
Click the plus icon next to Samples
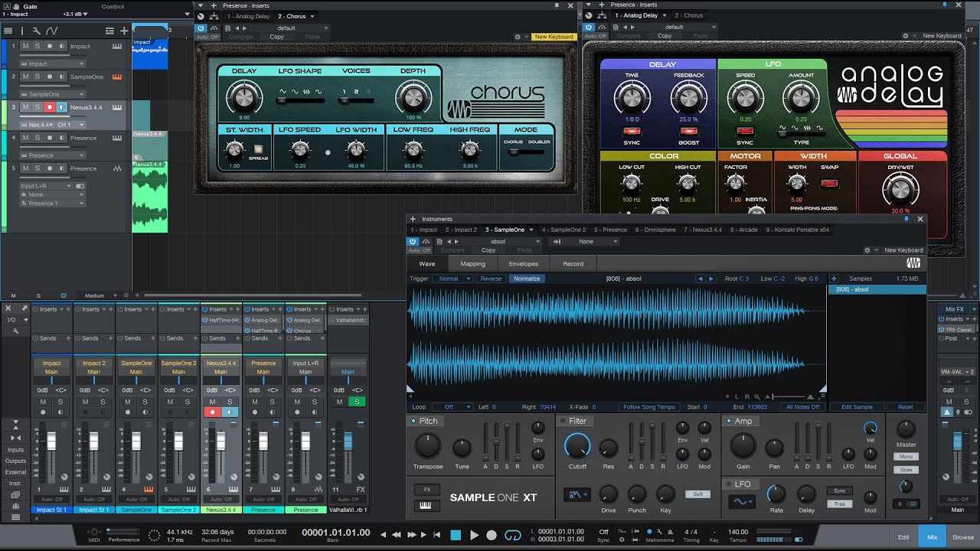pyautogui.click(x=834, y=279)
